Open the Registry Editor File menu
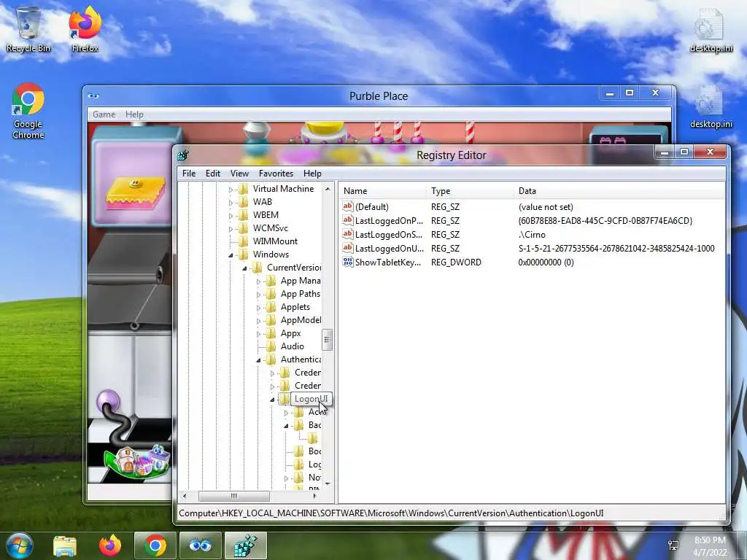This screenshot has height=560, width=747. point(189,174)
